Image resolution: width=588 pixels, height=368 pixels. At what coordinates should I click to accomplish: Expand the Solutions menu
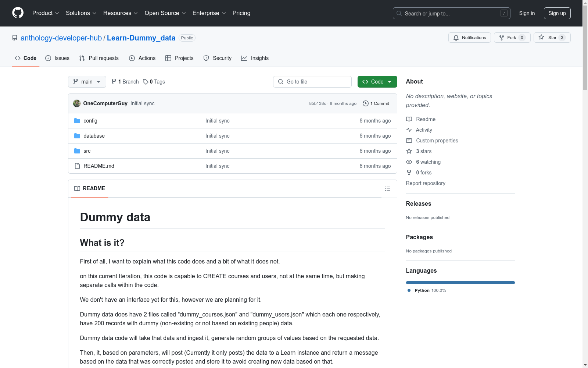point(81,13)
